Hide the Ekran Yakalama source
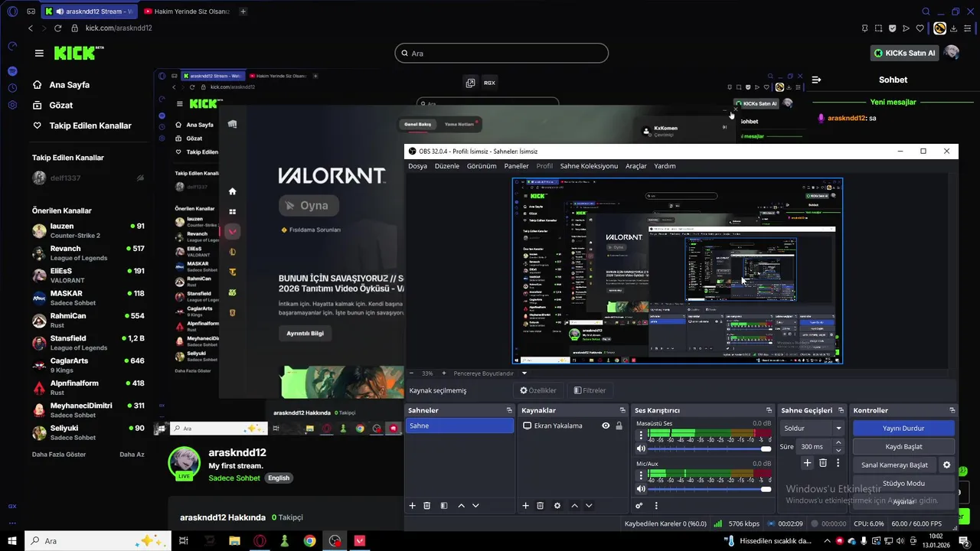The height and width of the screenshot is (551, 980). pyautogui.click(x=606, y=425)
